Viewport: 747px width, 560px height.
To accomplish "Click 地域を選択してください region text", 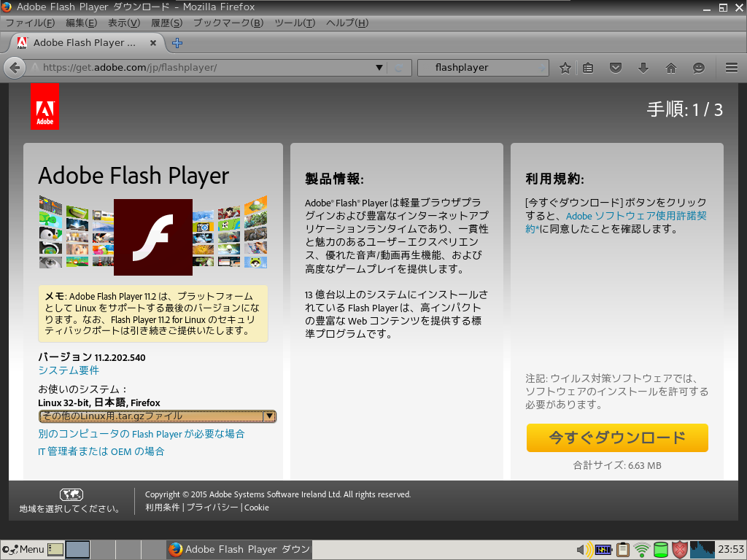I will 69,508.
